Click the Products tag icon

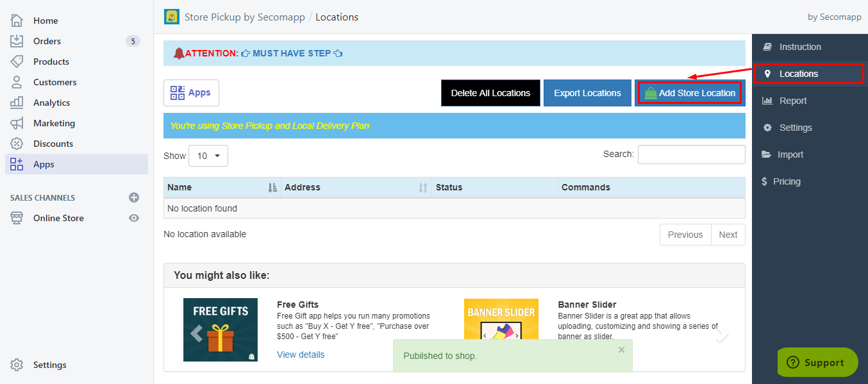pyautogui.click(x=17, y=62)
